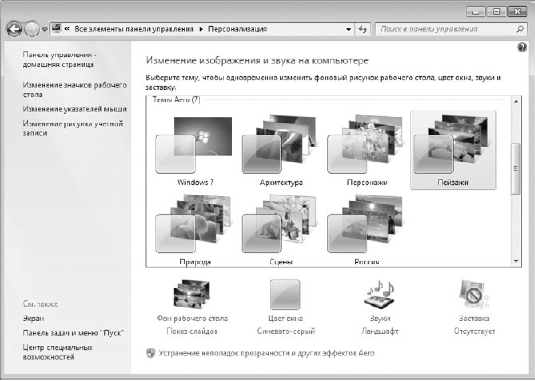
Task: Open 'Панель управления - домашняя страница' link
Action: click(60, 60)
